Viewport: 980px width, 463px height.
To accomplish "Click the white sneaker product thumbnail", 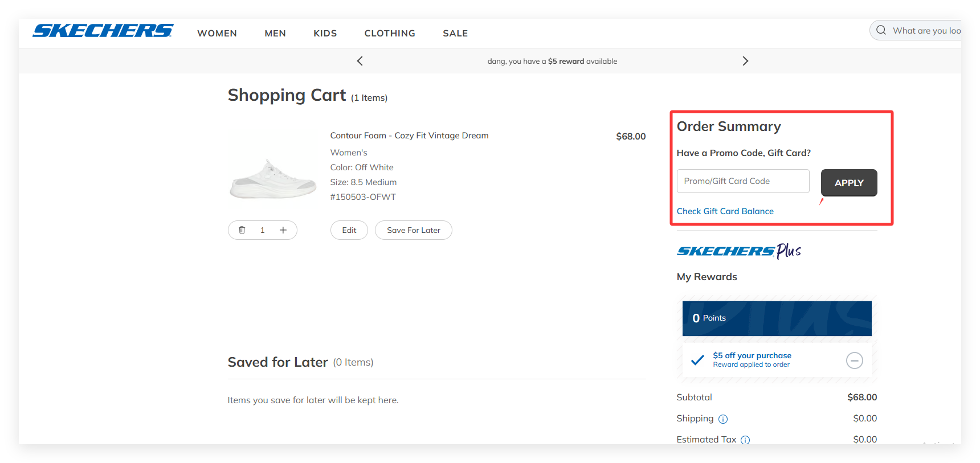I will point(273,179).
